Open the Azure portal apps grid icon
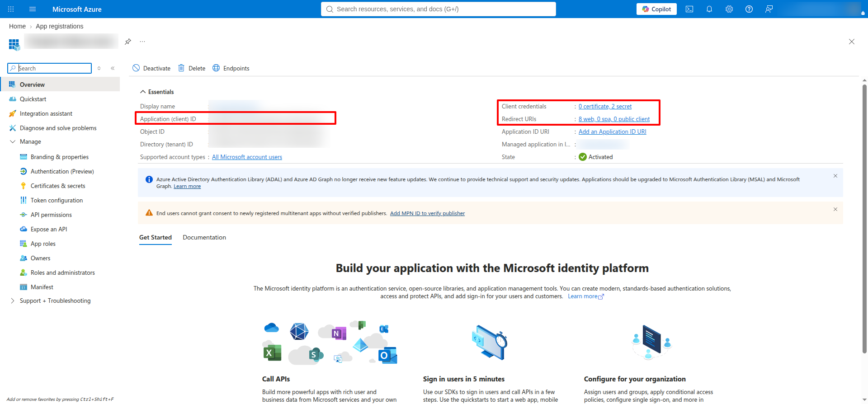The width and height of the screenshot is (868, 404). point(11,9)
